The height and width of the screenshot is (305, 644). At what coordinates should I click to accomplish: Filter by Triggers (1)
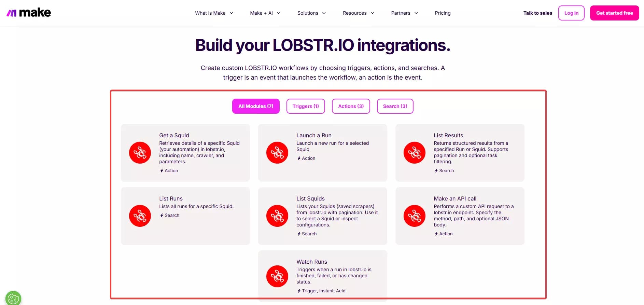(306, 106)
